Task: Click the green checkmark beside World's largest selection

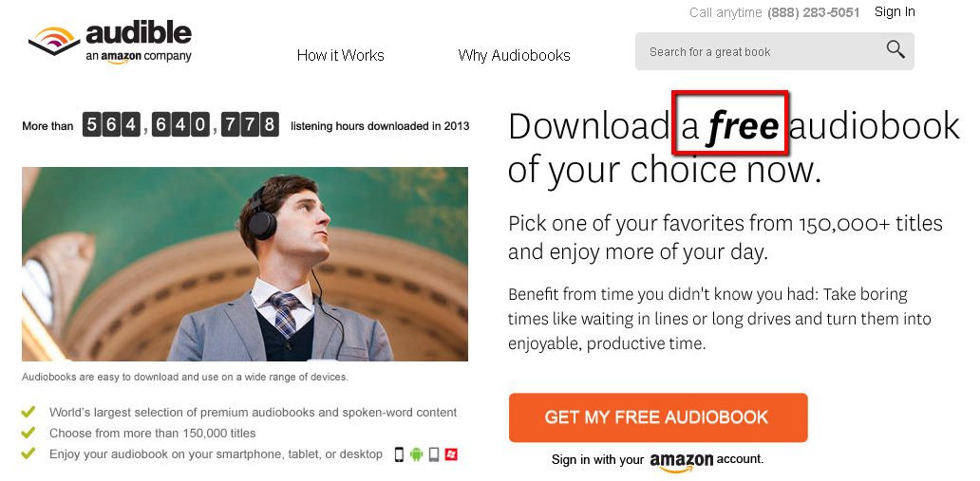Action: 28,412
